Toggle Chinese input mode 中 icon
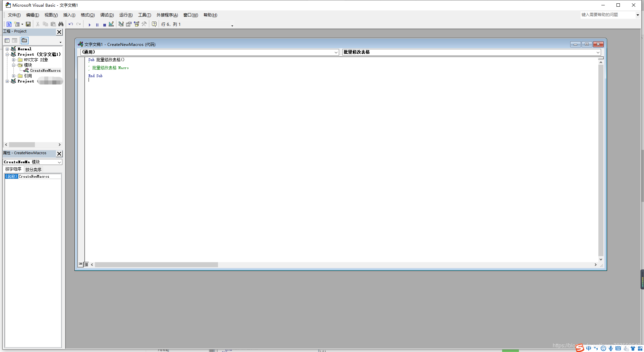 click(589, 348)
